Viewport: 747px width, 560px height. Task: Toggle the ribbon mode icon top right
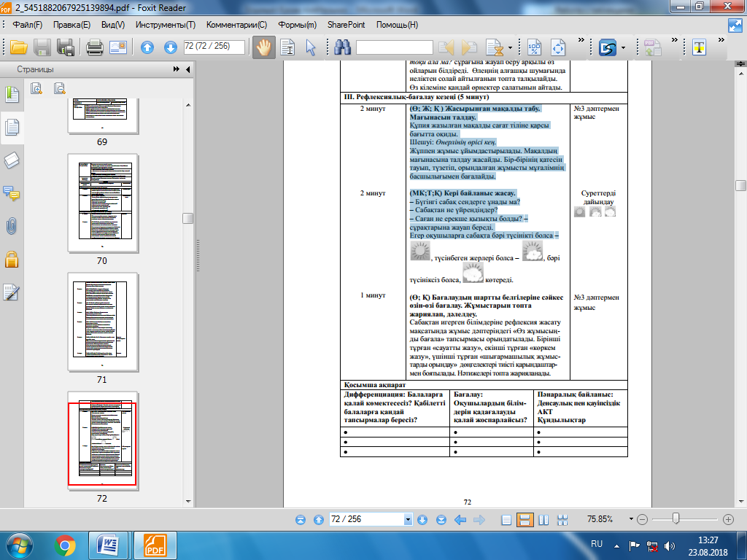735,26
